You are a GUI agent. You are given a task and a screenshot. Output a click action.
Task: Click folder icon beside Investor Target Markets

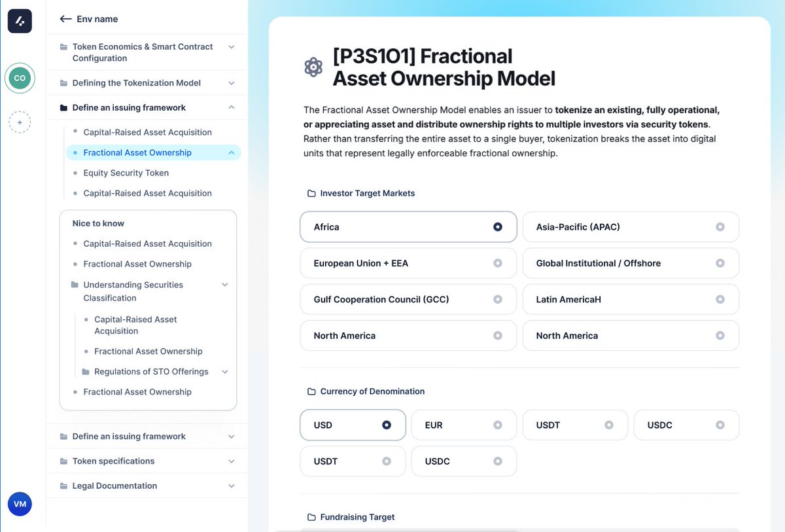click(x=312, y=194)
